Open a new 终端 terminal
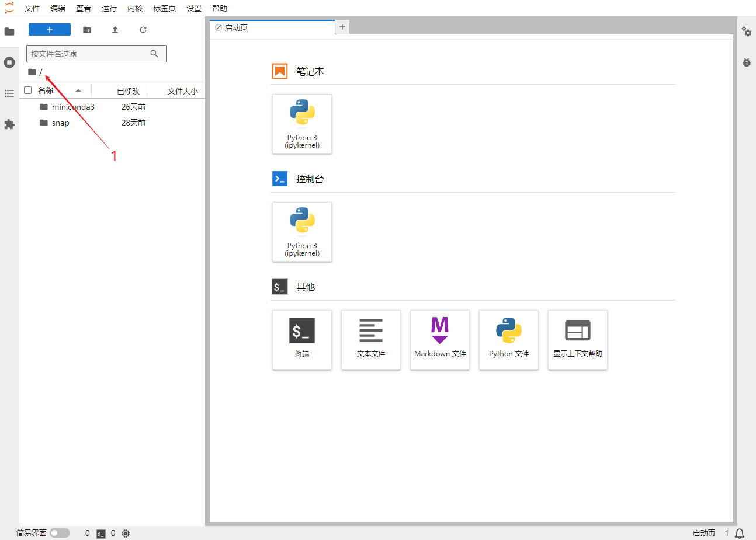The width and height of the screenshot is (756, 540). click(302, 340)
